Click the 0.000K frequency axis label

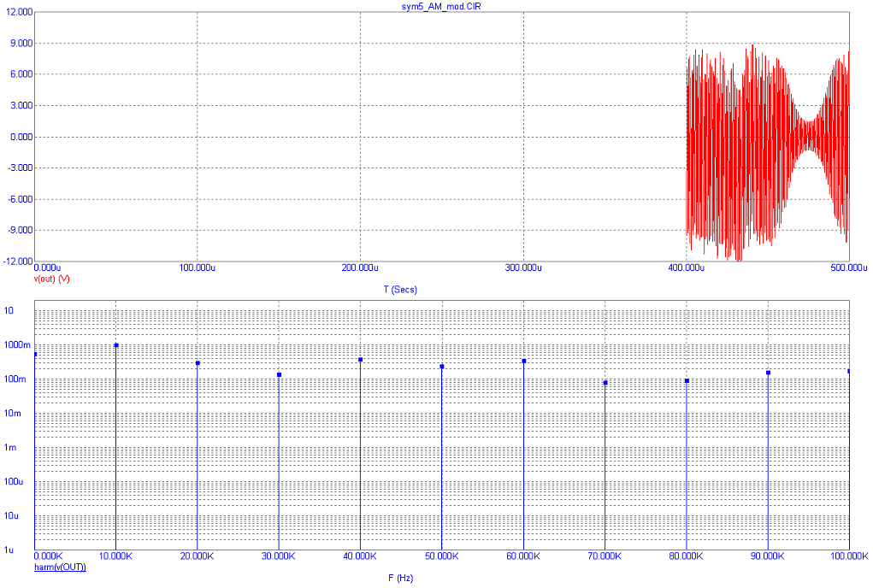(49, 556)
